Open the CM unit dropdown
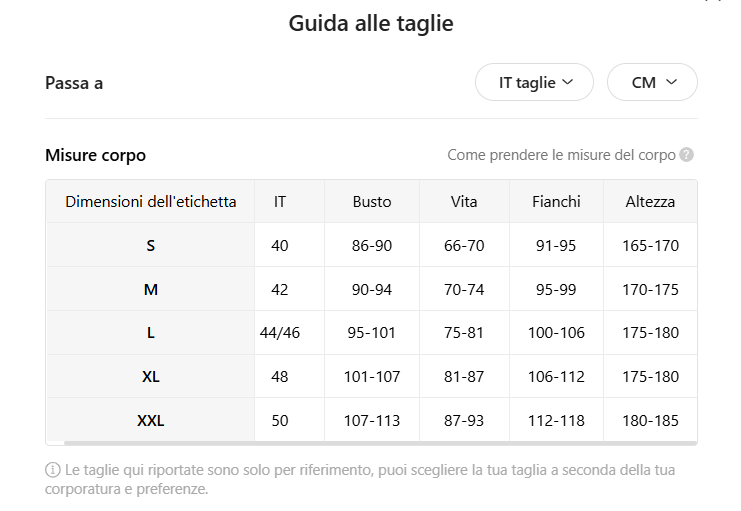 pos(652,83)
